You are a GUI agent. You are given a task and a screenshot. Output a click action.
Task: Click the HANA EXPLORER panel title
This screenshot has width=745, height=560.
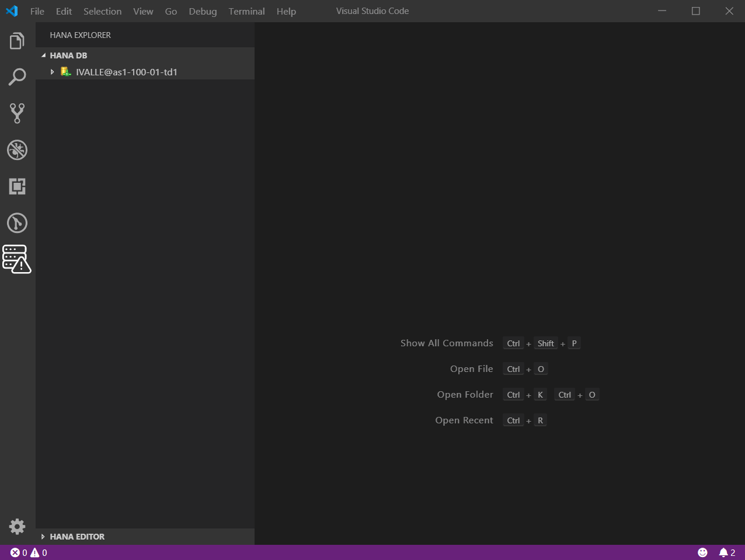coord(81,35)
